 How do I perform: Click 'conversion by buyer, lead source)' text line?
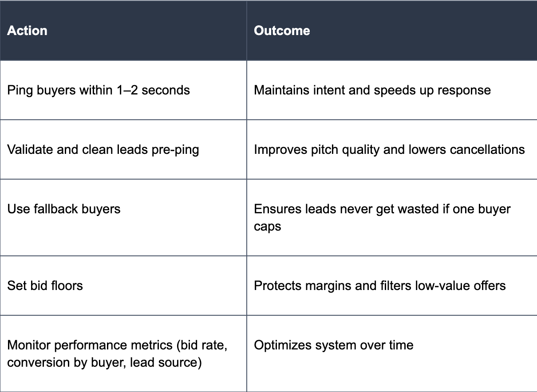coord(105,362)
